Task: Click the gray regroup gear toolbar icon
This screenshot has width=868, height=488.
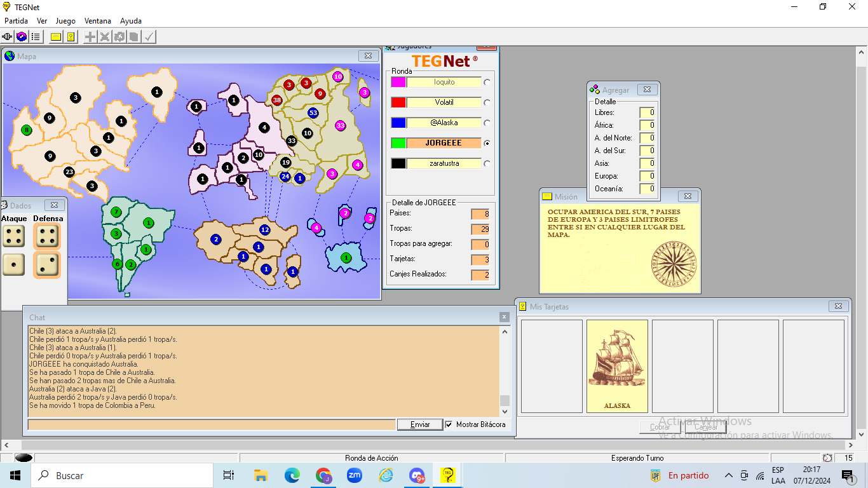Action: (x=119, y=37)
